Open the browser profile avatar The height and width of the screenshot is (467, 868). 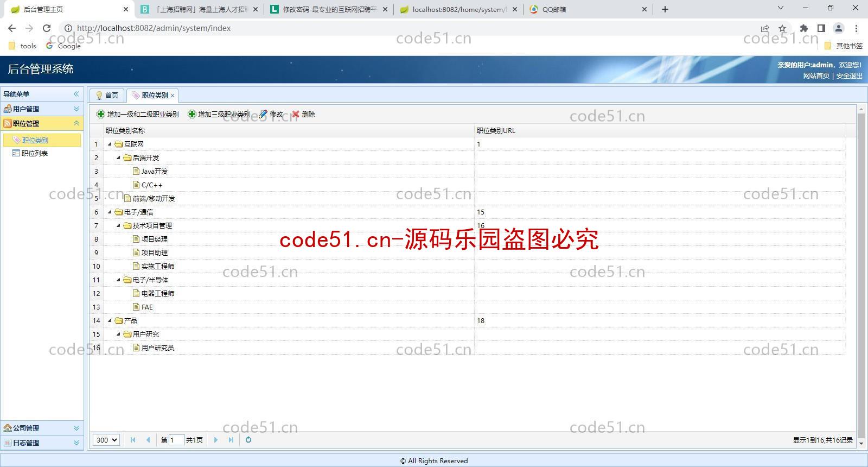[x=839, y=28]
